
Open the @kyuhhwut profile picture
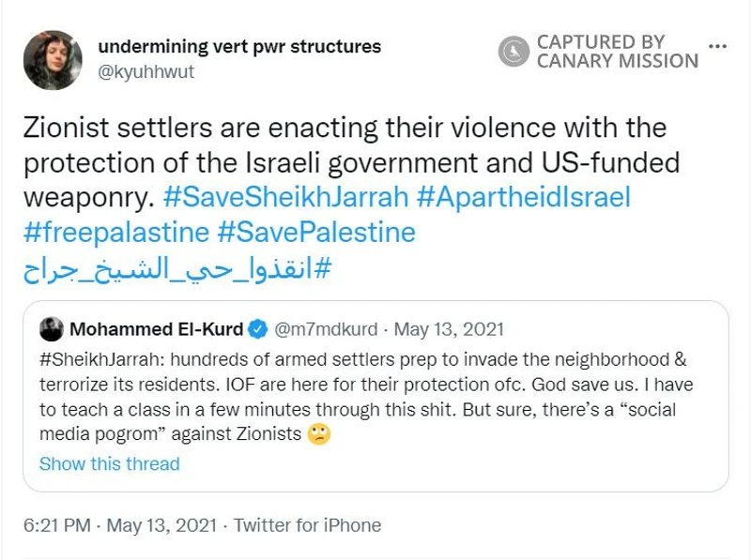point(53,59)
